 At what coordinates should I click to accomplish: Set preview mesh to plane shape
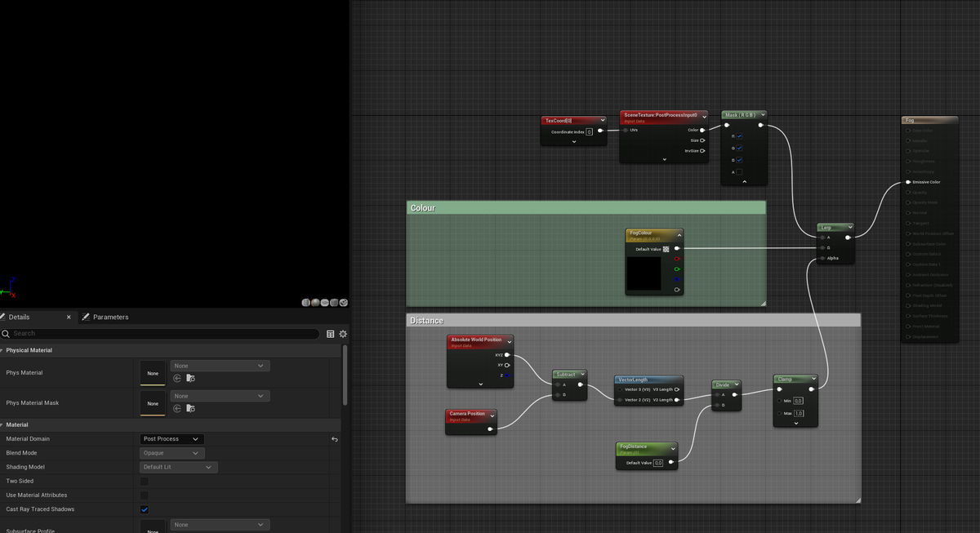[325, 303]
